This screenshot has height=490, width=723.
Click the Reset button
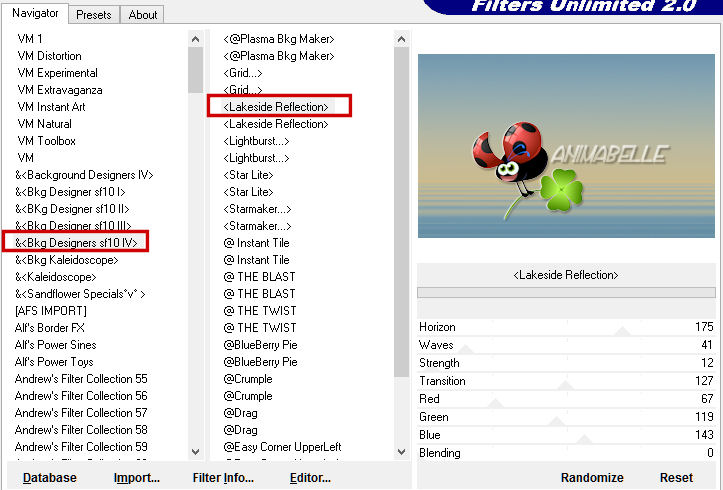tap(676, 478)
